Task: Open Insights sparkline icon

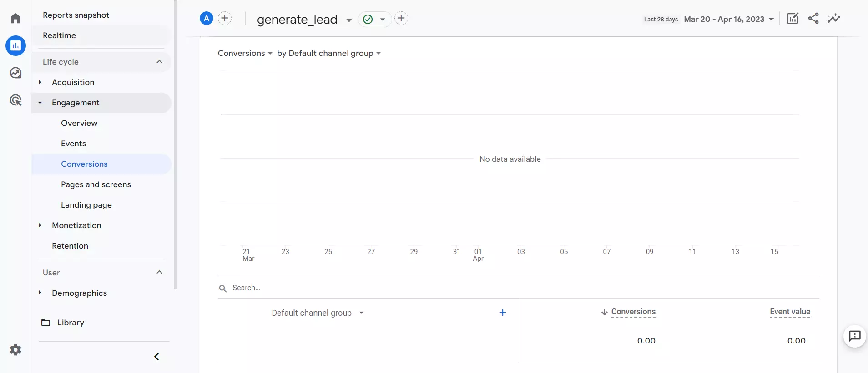Action: click(x=834, y=18)
